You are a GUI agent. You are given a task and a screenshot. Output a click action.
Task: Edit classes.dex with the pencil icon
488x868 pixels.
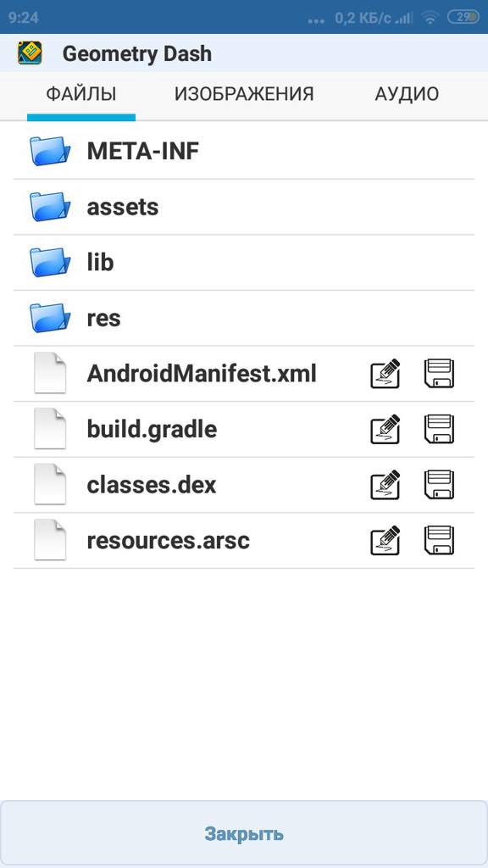pos(385,484)
